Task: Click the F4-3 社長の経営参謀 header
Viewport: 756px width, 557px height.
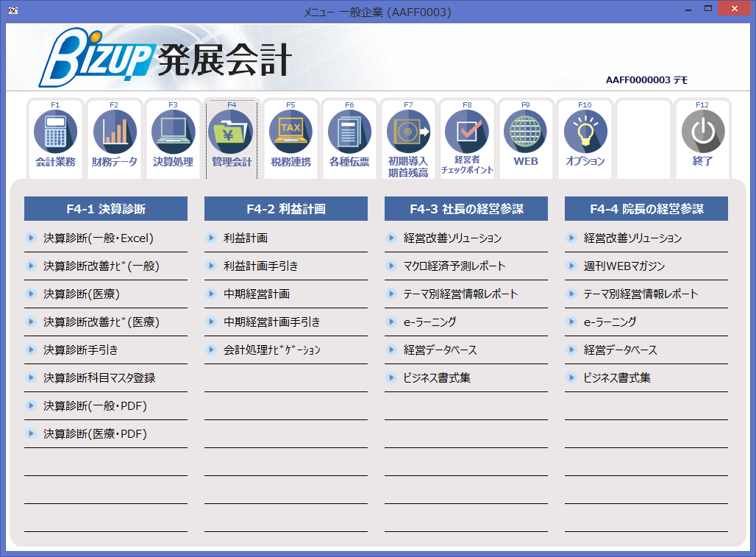Action: click(x=466, y=208)
